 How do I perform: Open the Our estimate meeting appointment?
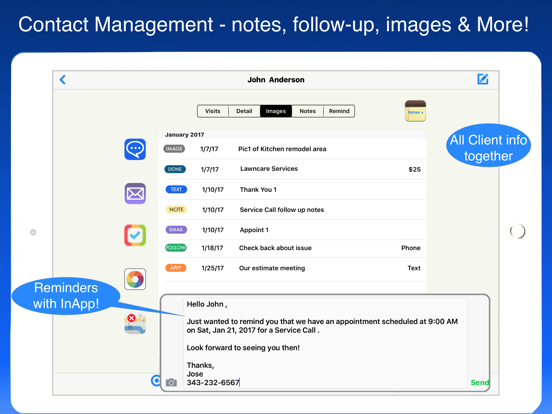coord(293,268)
